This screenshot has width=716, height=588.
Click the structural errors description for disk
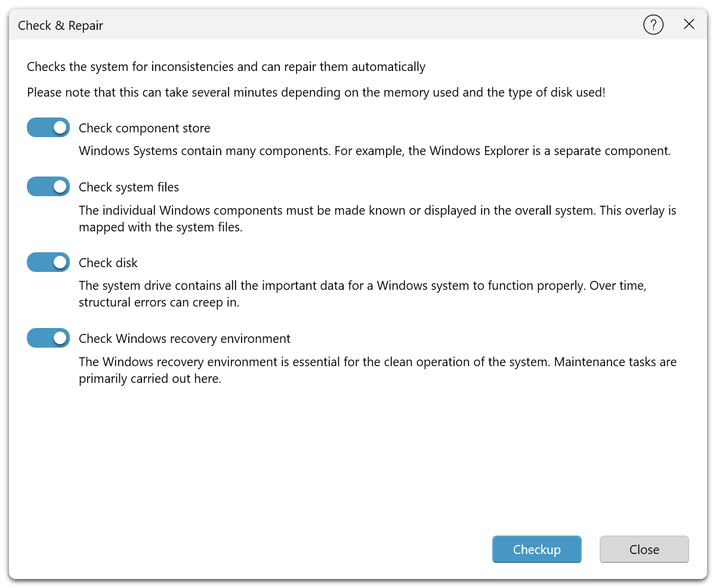tap(362, 294)
